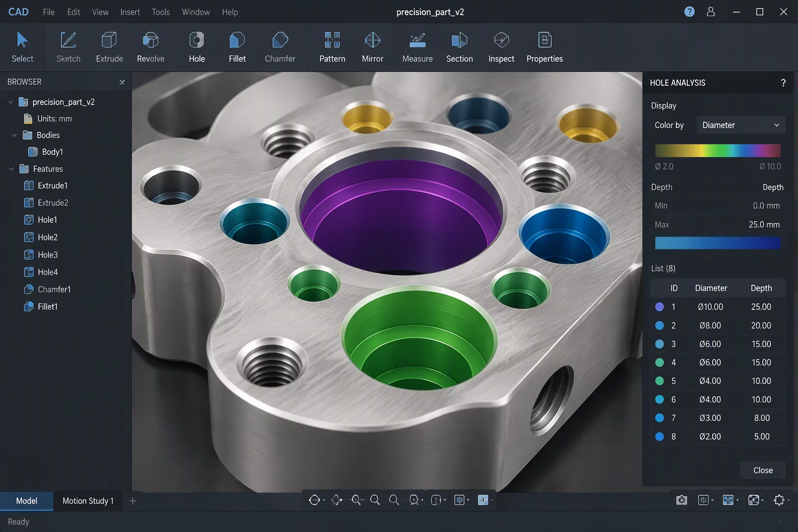Activate the Extrude tool
This screenshot has height=532, width=798.
click(x=109, y=47)
